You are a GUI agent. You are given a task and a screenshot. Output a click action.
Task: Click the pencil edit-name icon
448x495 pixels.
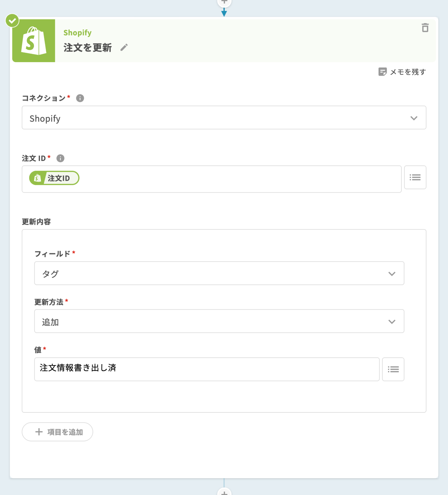[x=124, y=47]
